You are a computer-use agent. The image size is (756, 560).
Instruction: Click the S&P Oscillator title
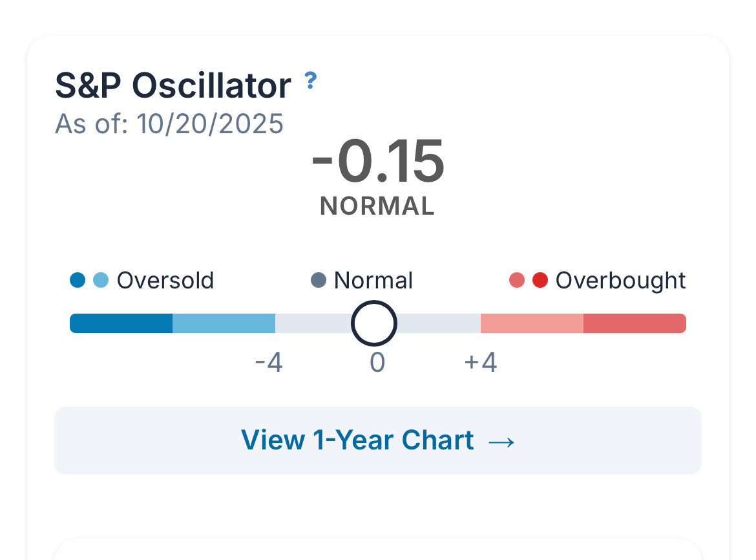[x=173, y=85]
